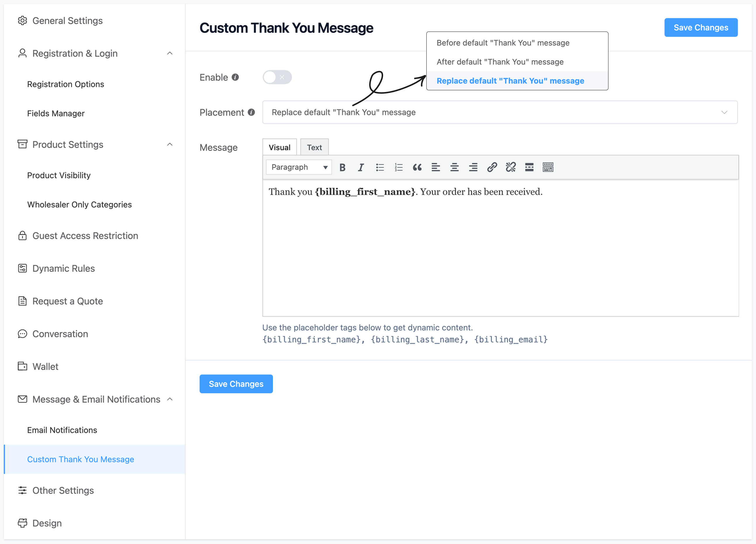Open Request a Quote label

(68, 301)
